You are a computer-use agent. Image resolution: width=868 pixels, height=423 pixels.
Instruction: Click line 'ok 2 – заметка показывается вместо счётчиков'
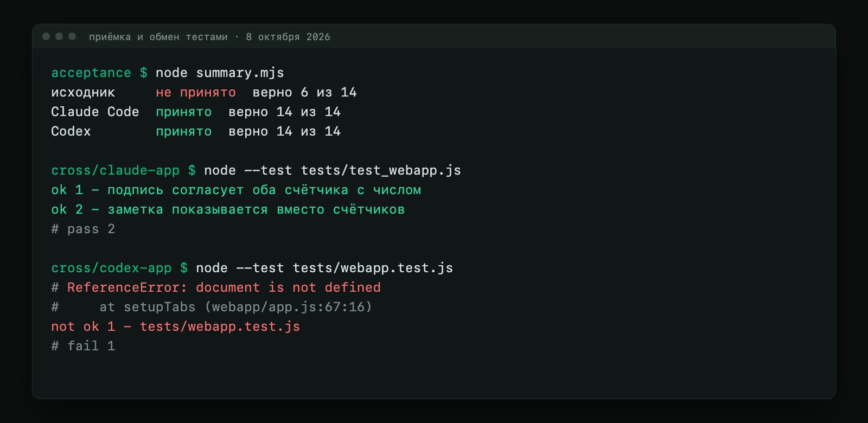[228, 209]
